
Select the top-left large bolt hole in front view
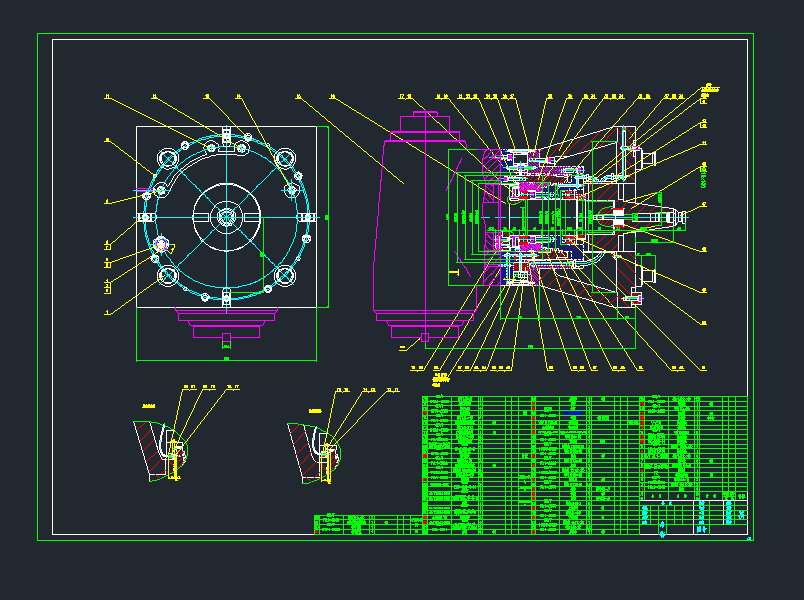point(167,158)
